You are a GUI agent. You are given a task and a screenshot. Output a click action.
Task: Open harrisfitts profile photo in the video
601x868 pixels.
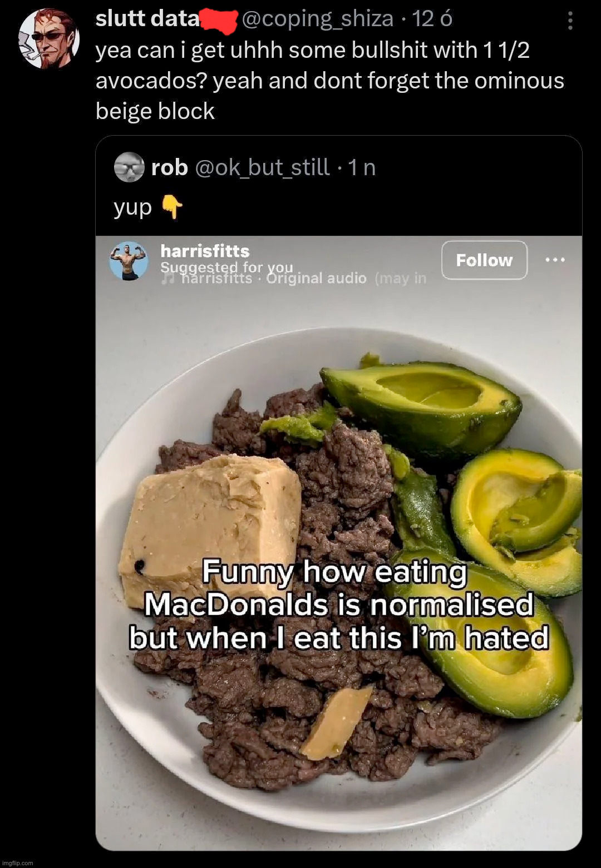coord(129,261)
